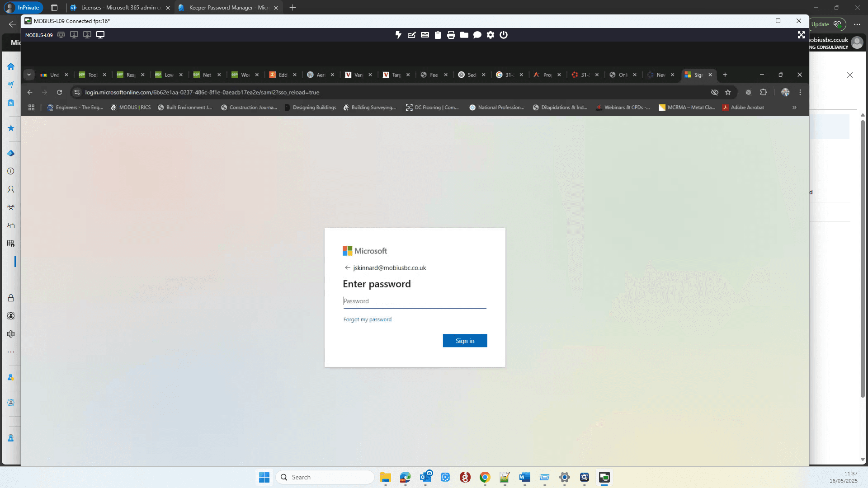Viewport: 868px width, 488px height.
Task: Click the padlock Security icon in admin sidebar
Action: coord(11,298)
